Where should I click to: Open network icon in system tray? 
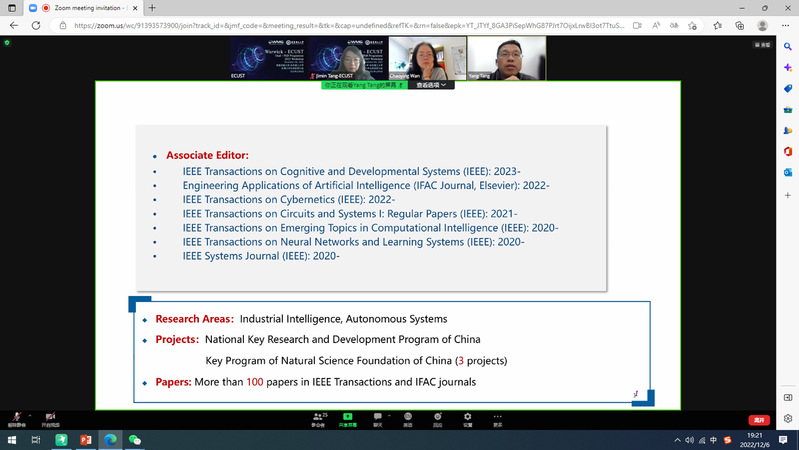click(702, 440)
